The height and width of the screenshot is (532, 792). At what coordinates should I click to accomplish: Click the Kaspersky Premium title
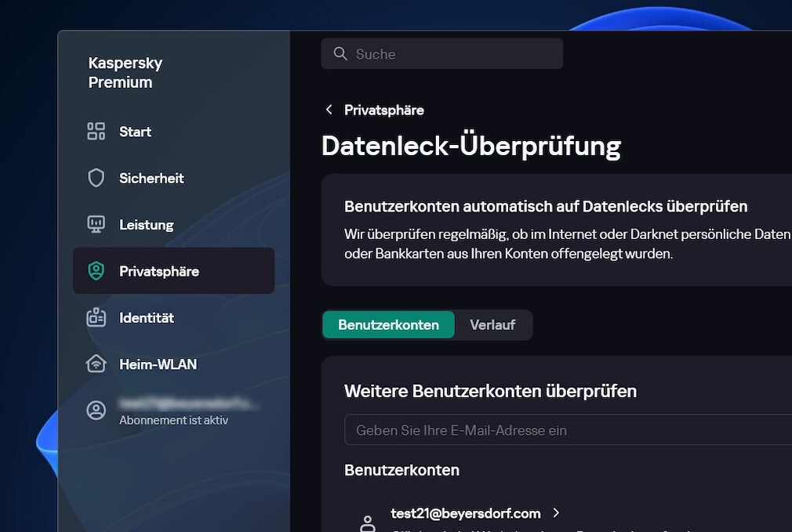pyautogui.click(x=125, y=73)
